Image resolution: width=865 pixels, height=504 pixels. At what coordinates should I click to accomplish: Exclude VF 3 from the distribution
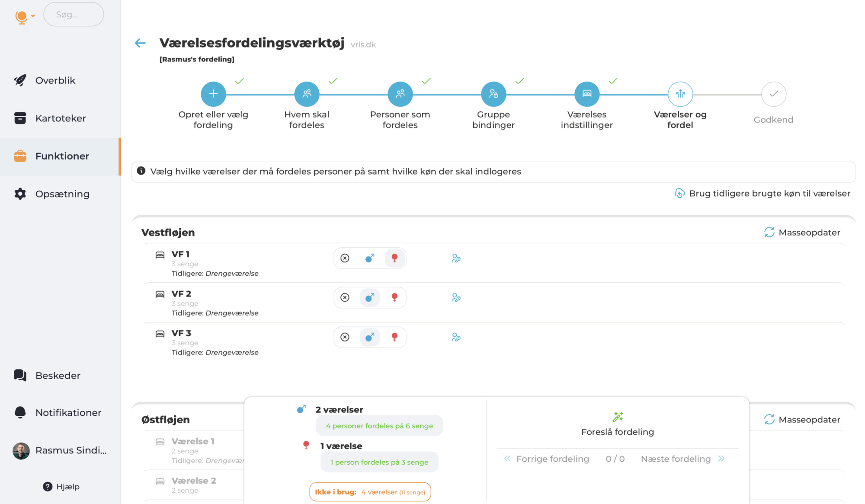tap(345, 337)
